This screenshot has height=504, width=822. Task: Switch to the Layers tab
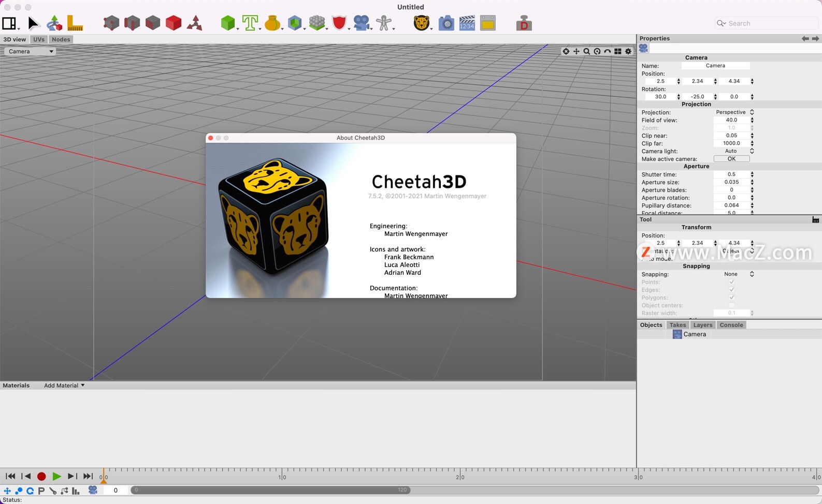(703, 325)
